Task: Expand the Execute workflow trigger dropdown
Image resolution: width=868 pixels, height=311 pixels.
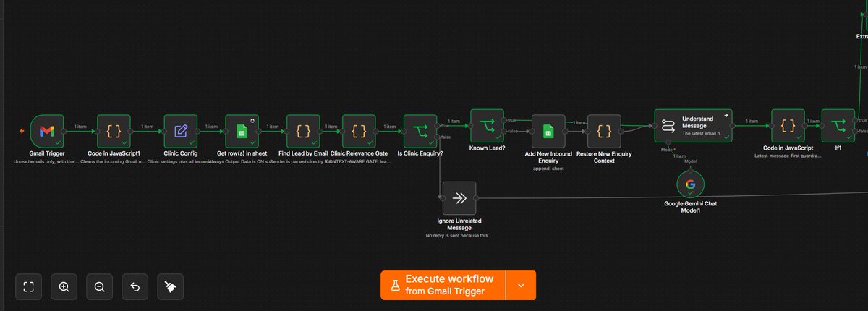Action: (x=522, y=285)
